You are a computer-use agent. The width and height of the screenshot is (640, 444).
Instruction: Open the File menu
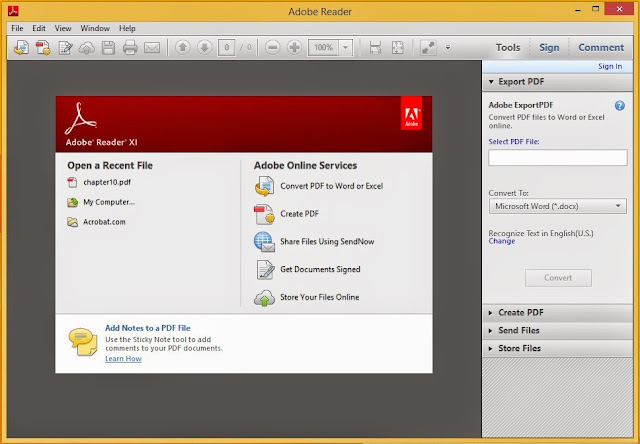(17, 28)
